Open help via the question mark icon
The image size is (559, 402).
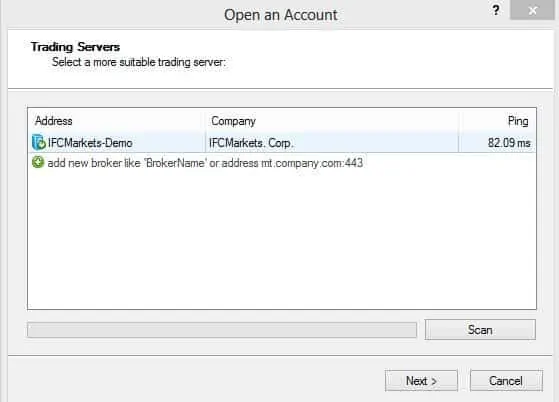pos(496,10)
